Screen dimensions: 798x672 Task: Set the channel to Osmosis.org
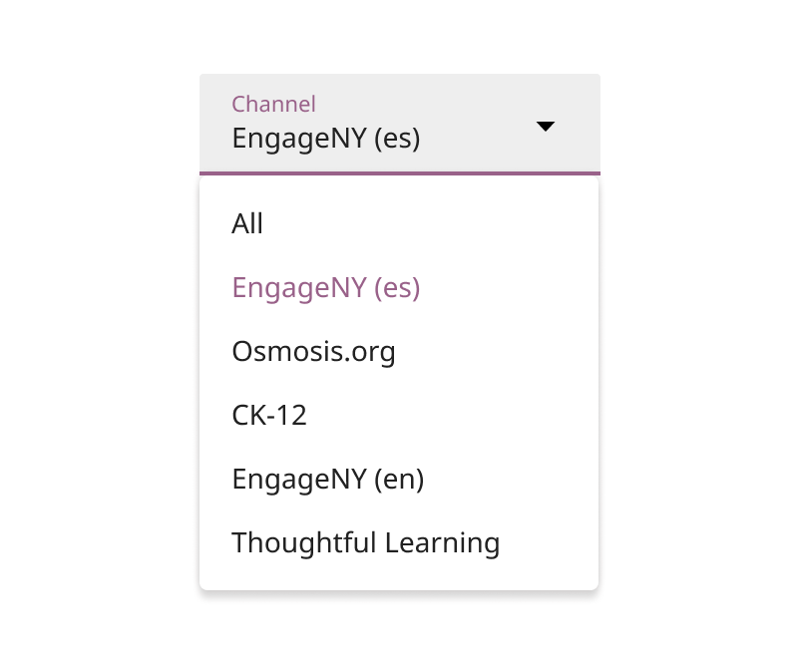coord(313,351)
